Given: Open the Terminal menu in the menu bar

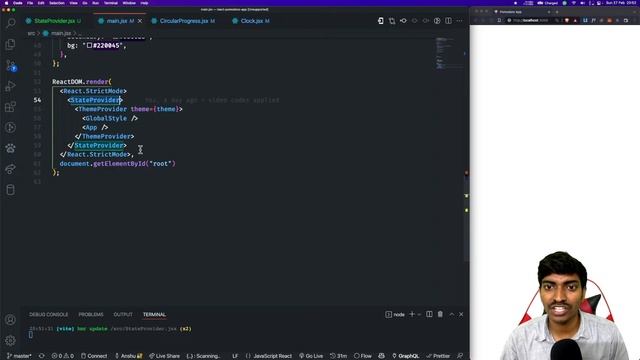Looking at the screenshot, I should (x=111, y=3).
